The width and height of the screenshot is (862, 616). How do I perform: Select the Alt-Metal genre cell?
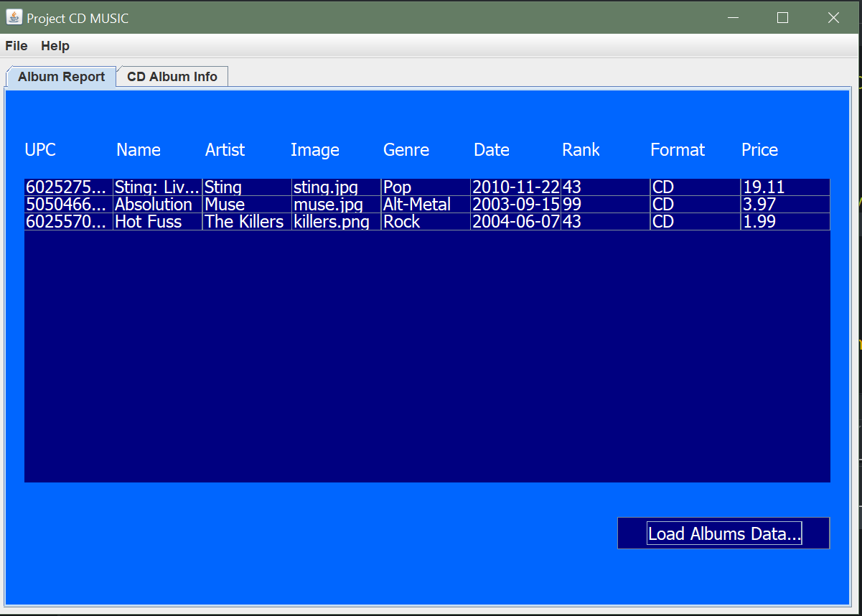[426, 205]
